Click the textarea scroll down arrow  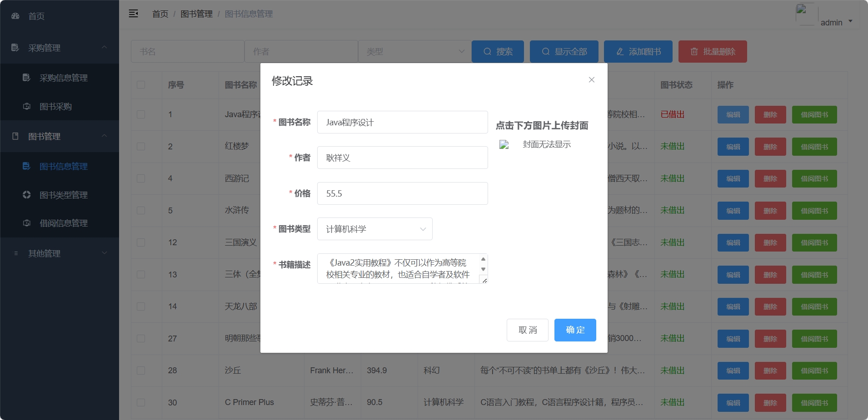(483, 269)
